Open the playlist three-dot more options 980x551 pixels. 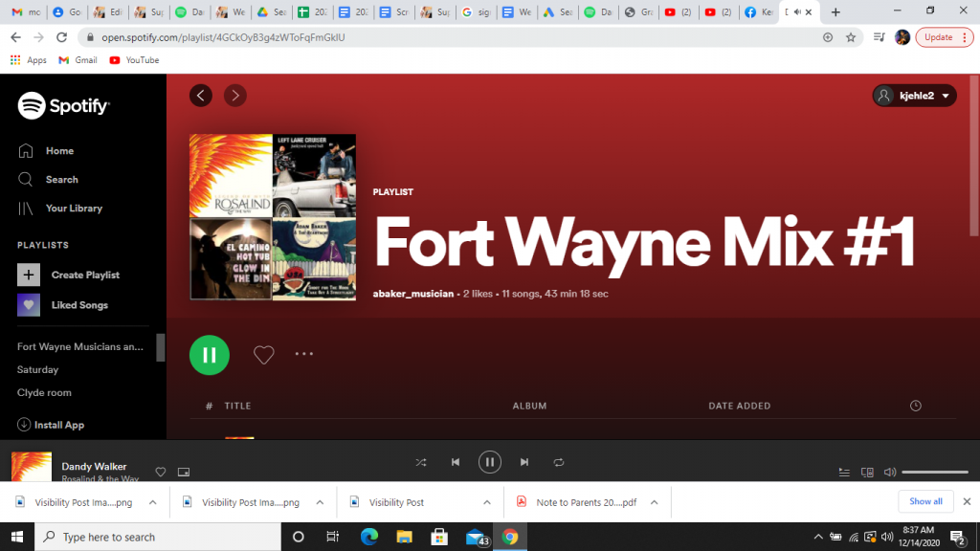click(303, 354)
